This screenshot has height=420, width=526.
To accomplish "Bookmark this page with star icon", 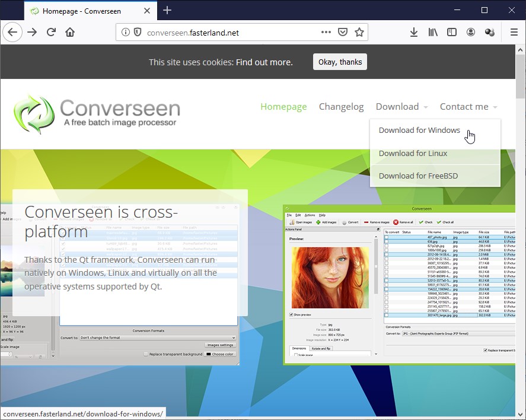I will click(359, 33).
